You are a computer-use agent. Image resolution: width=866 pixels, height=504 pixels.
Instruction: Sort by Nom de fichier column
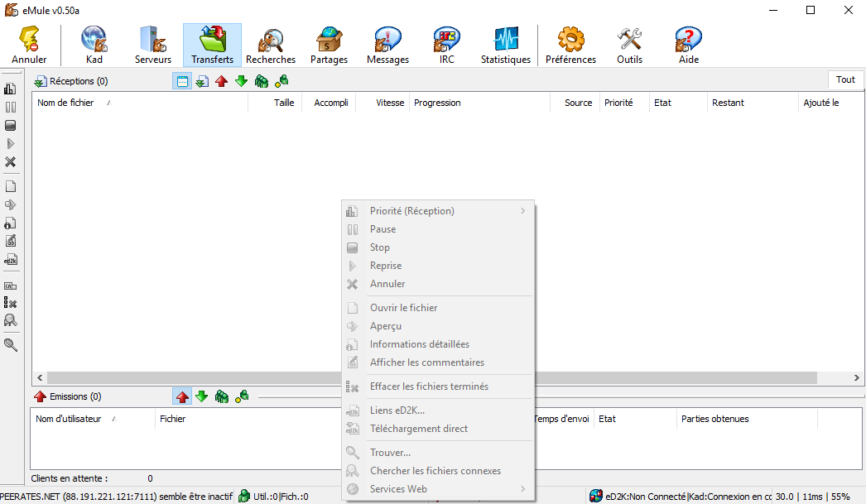pos(140,103)
